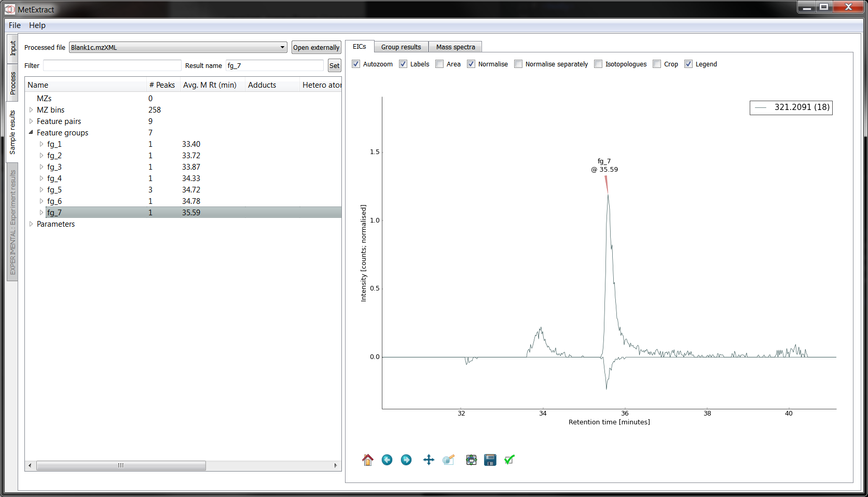Select the MZs row
Viewport: 868px width, 497px height.
click(183, 99)
